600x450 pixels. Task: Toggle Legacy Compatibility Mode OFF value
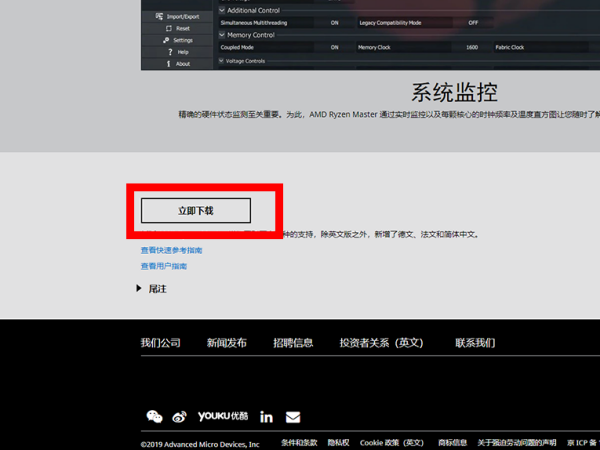[x=472, y=21]
